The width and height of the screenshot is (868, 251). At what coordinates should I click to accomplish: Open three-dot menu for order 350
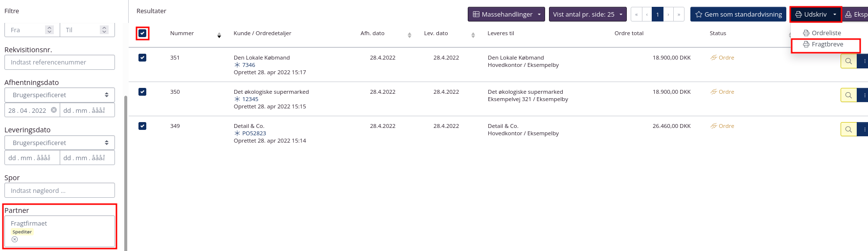click(864, 95)
